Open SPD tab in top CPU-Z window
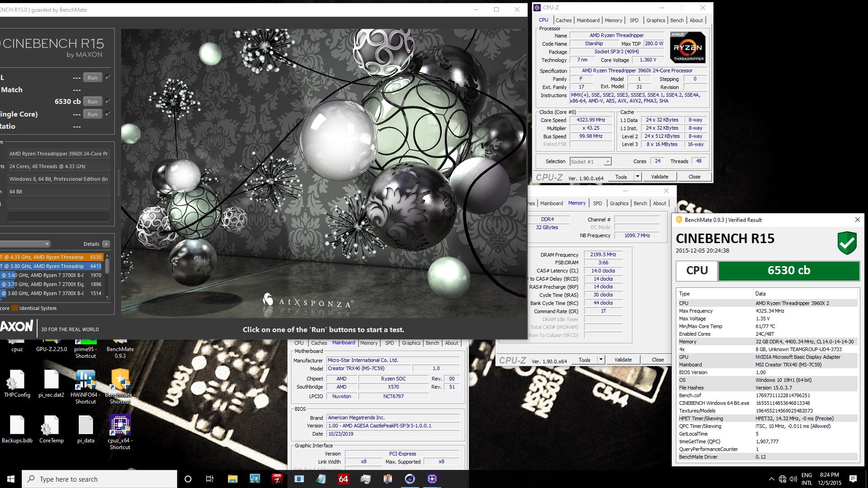Screen dimensions: 868x488 tap(634, 20)
